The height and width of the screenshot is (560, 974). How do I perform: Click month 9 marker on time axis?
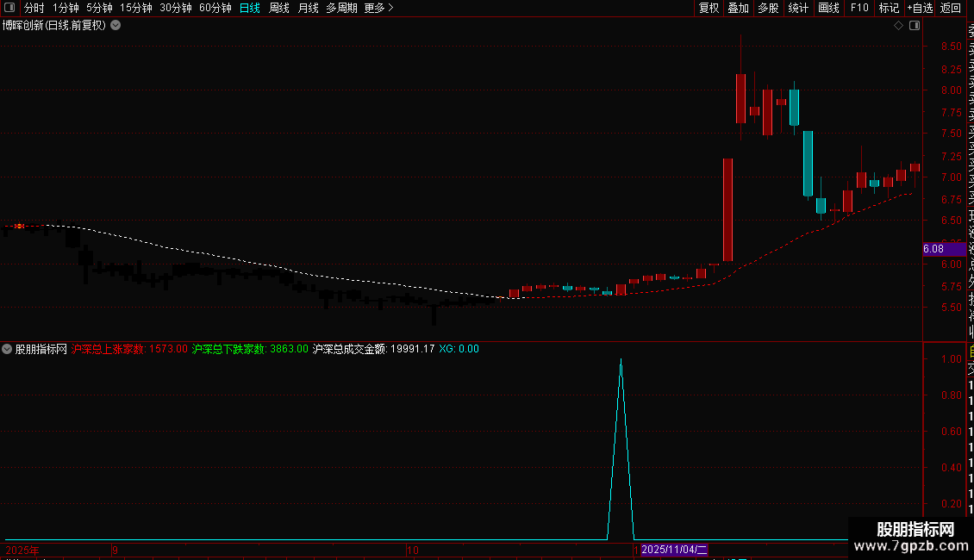(x=115, y=550)
